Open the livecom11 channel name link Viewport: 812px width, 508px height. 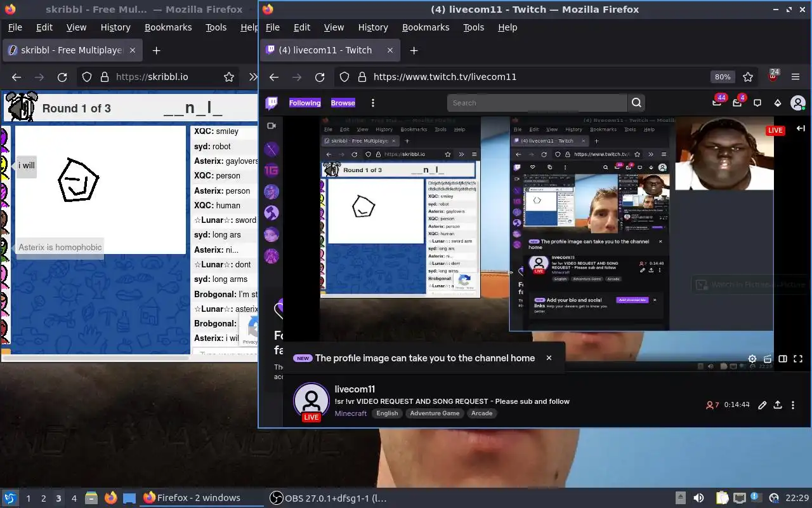pyautogui.click(x=355, y=389)
